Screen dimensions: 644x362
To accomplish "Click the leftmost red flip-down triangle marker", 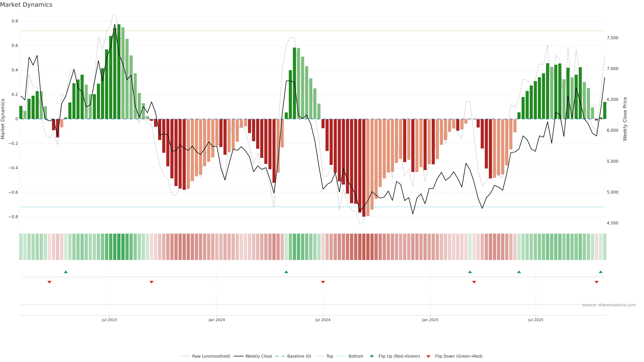I will click(x=49, y=282).
